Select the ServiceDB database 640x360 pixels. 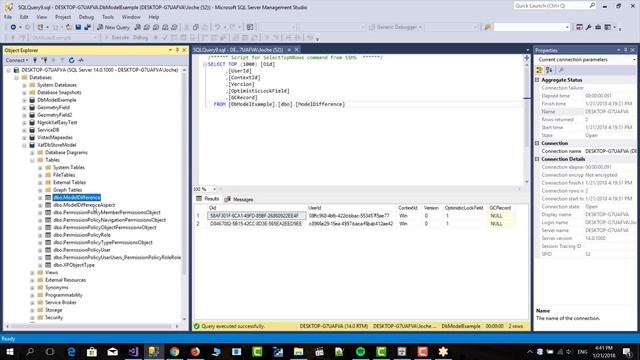[x=48, y=130]
